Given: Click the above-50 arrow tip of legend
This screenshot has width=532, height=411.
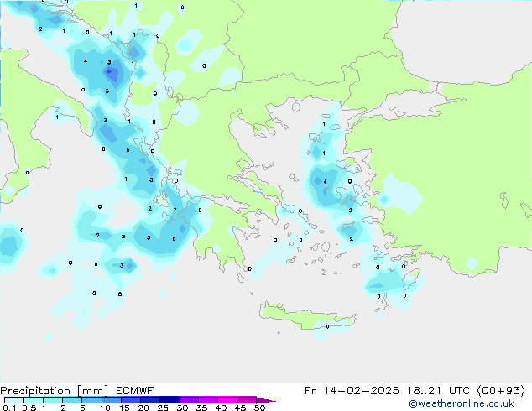Looking at the screenshot, I should pyautogui.click(x=266, y=400).
